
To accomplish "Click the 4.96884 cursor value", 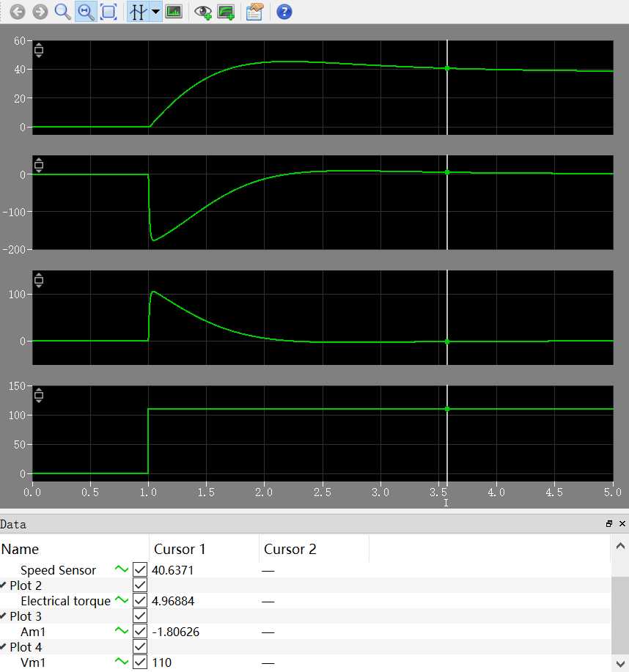I will point(173,601).
